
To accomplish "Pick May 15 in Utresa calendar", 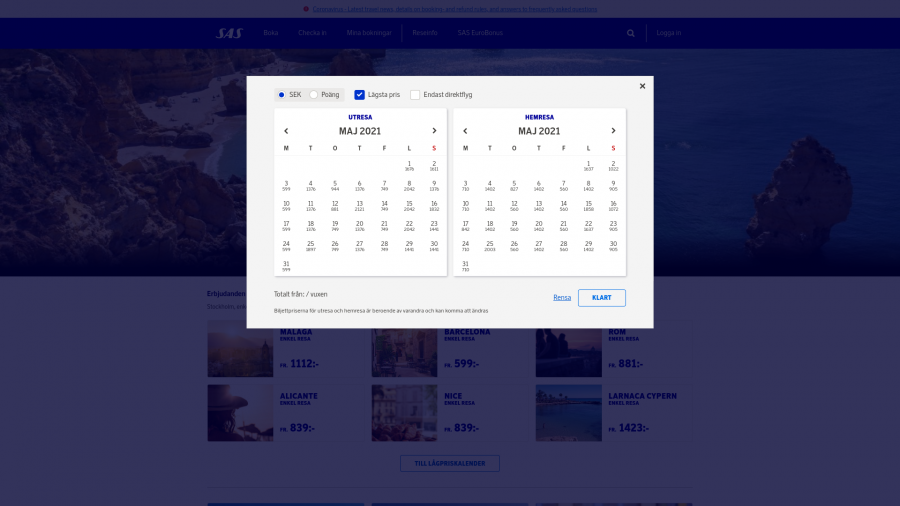I will [409, 205].
